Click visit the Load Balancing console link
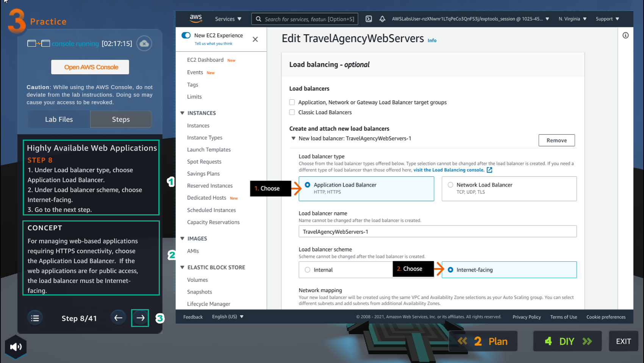Screen dimensions: 644x363 (x=449, y=170)
